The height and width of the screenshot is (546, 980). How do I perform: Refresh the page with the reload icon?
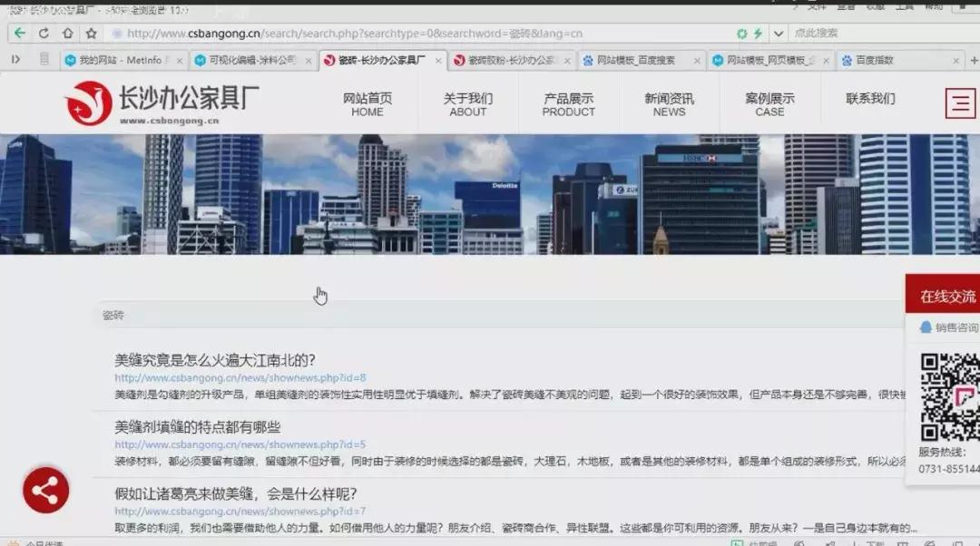click(x=44, y=32)
